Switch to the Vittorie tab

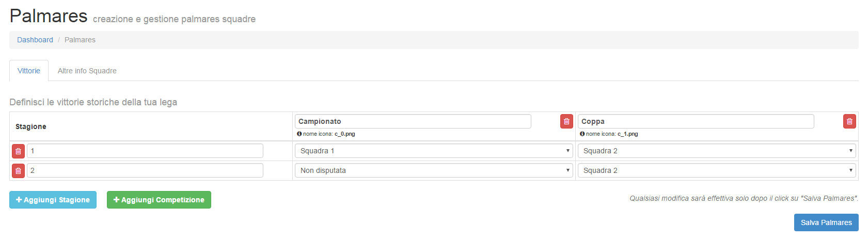click(x=29, y=71)
